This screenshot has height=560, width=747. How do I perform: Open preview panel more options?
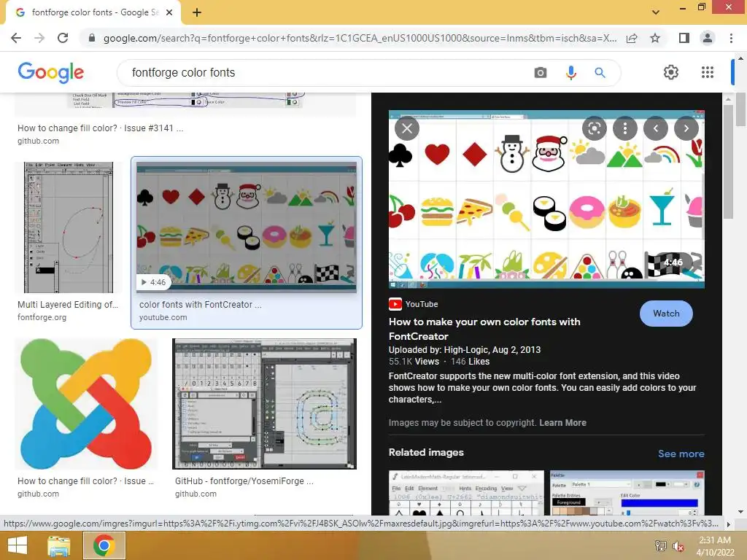624,128
